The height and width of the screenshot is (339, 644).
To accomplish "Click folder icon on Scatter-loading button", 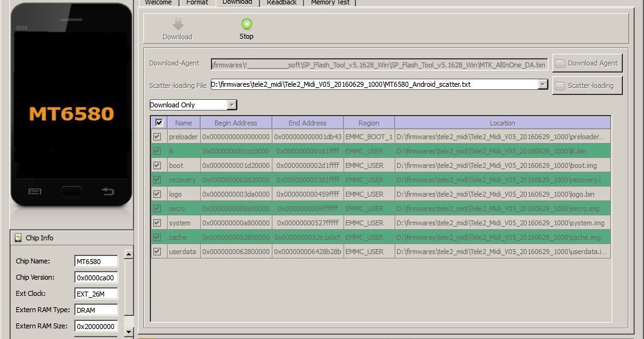I will [x=560, y=86].
